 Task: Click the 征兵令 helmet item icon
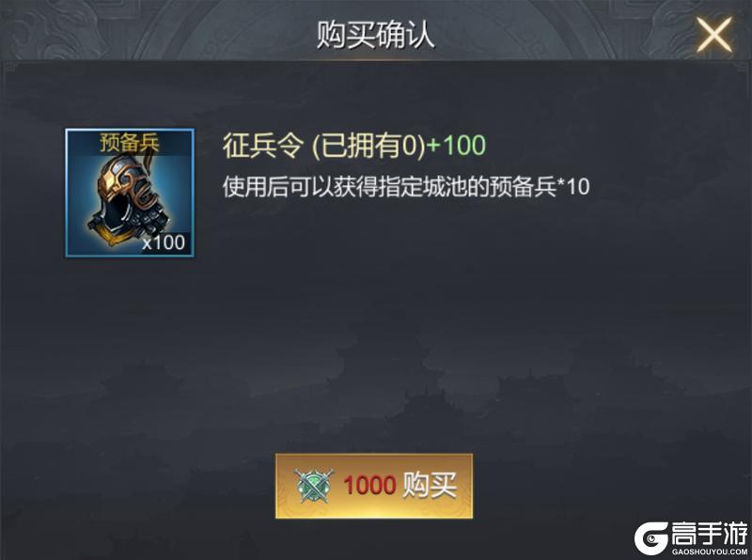(130, 193)
